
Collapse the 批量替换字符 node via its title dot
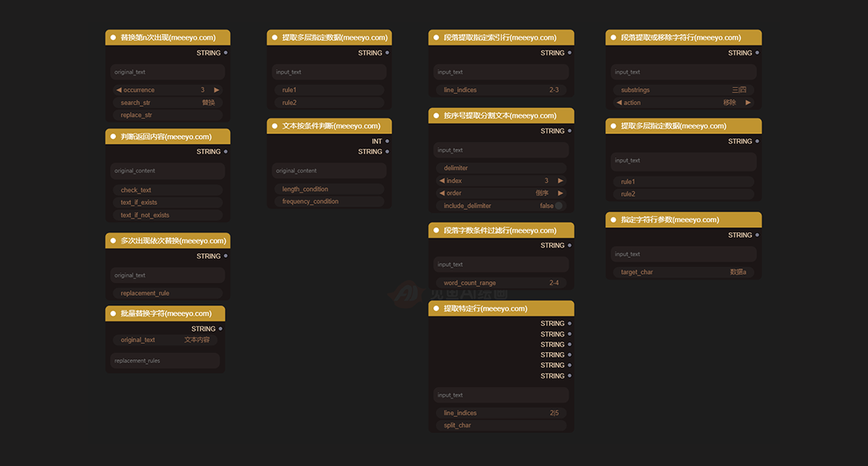pyautogui.click(x=113, y=313)
